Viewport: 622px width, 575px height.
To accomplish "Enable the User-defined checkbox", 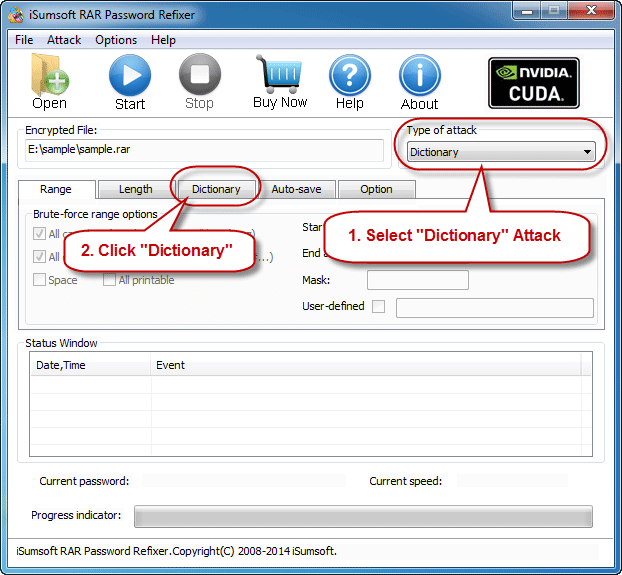I will coord(378,306).
